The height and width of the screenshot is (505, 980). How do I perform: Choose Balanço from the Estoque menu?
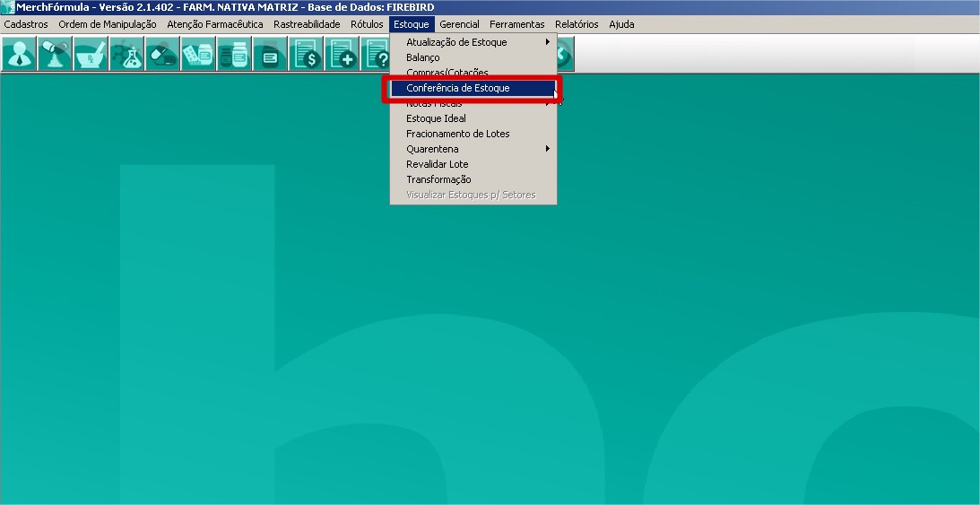(x=423, y=57)
